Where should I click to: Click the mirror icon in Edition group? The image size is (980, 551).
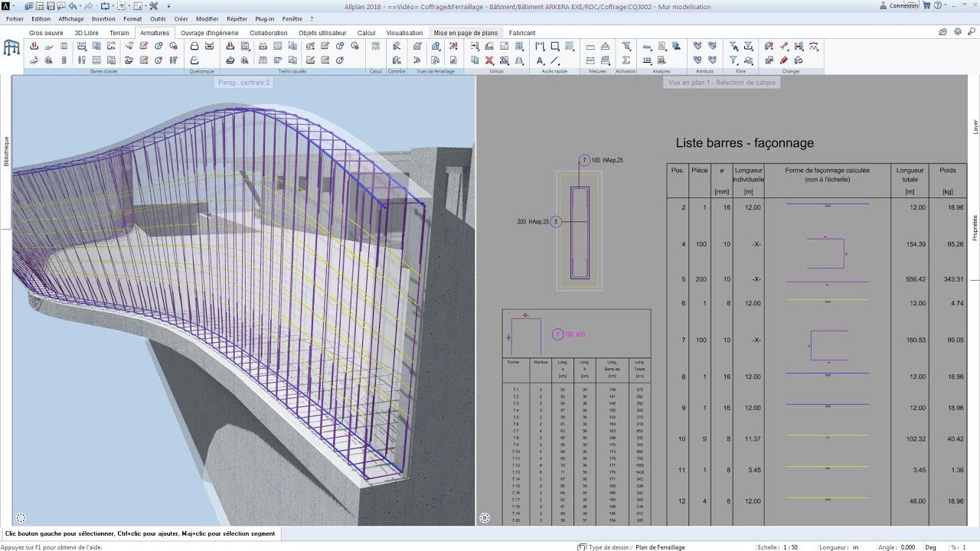point(520,60)
